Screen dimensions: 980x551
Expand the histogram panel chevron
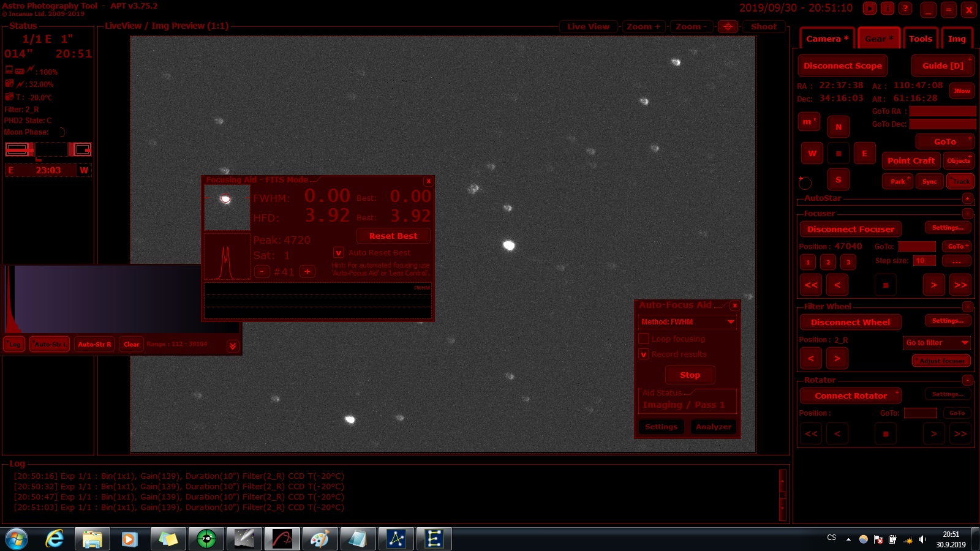coord(233,346)
